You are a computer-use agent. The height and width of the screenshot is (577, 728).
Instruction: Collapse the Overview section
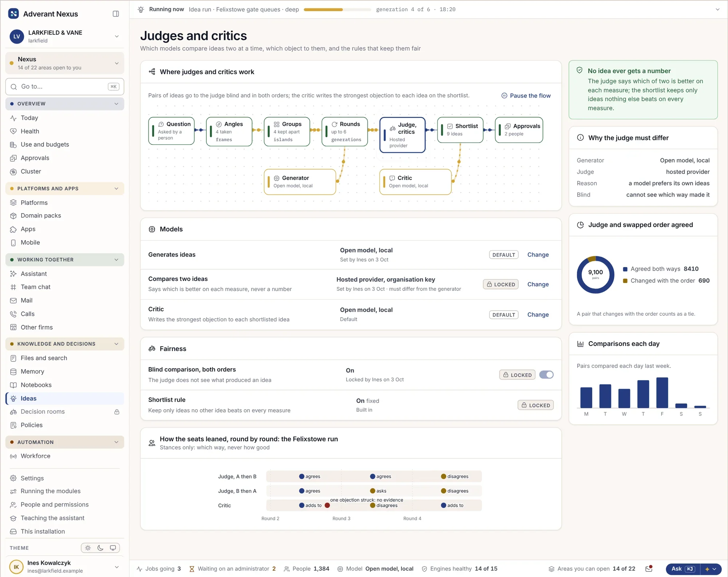pos(65,104)
